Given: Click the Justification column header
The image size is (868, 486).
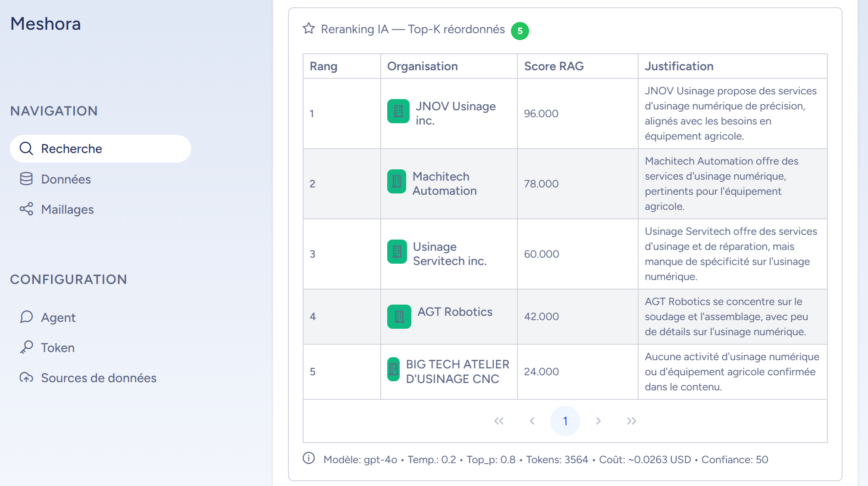Looking at the screenshot, I should (x=733, y=66).
